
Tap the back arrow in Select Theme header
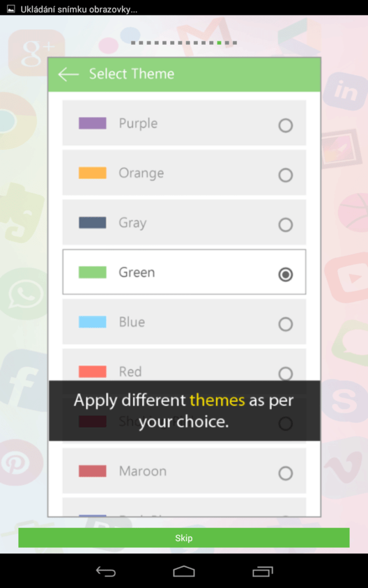[68, 74]
